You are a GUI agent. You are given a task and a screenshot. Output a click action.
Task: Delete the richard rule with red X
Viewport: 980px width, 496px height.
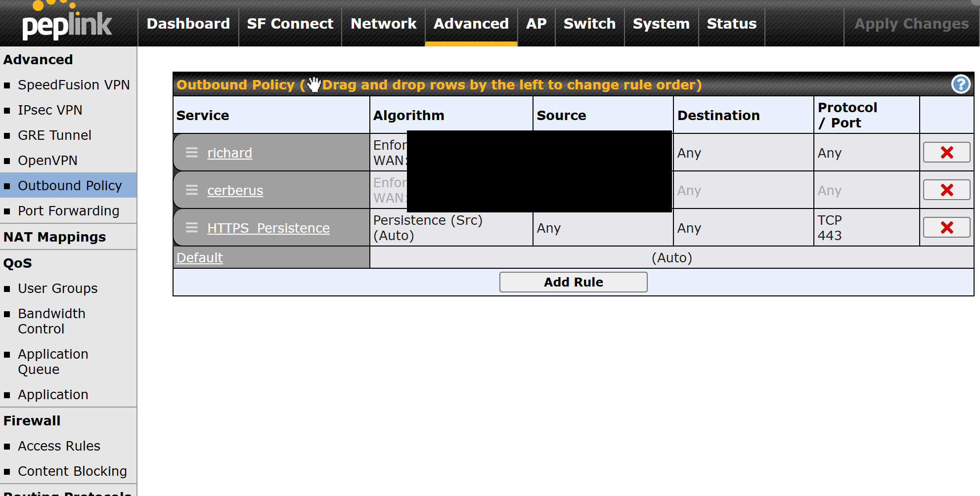click(x=946, y=153)
